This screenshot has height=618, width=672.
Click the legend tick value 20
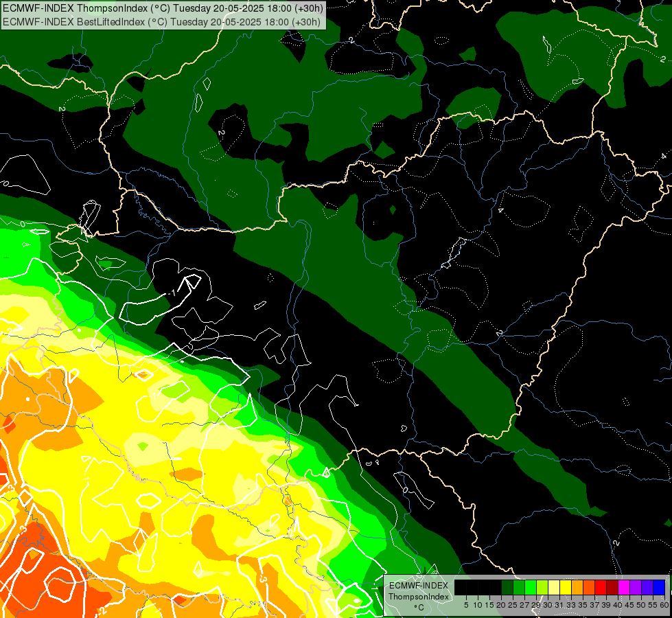501,605
